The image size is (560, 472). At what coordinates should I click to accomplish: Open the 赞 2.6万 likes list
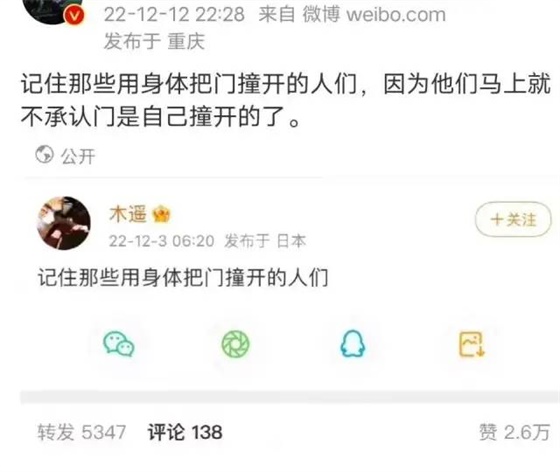(514, 432)
